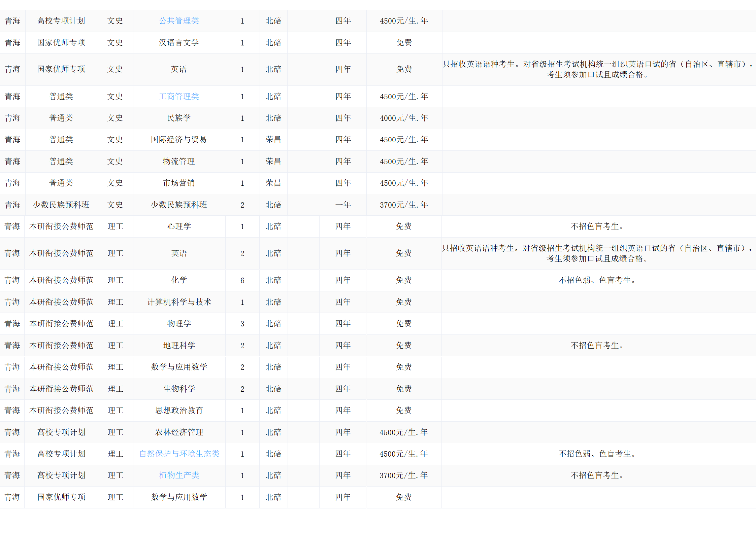Open the 植物生产类 link
This screenshot has height=534, width=756.
179,475
